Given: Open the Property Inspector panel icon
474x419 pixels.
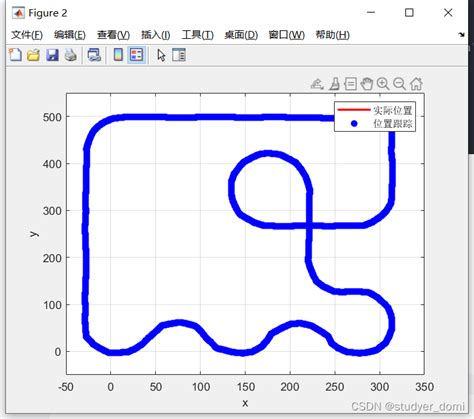Looking at the screenshot, I should (179, 55).
